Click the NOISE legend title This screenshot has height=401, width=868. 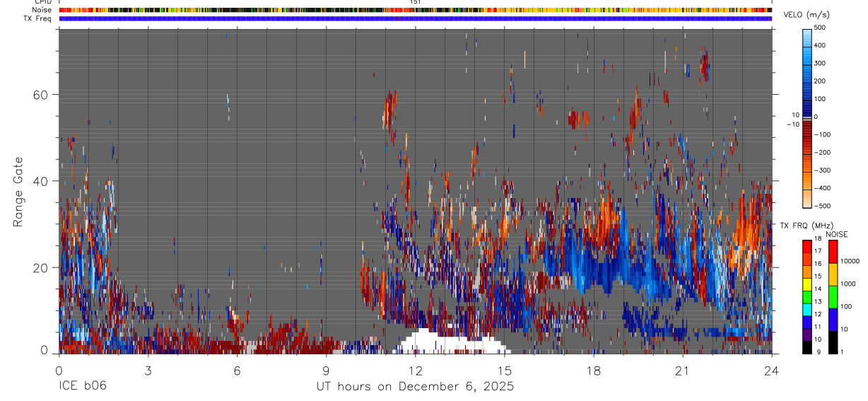[836, 234]
